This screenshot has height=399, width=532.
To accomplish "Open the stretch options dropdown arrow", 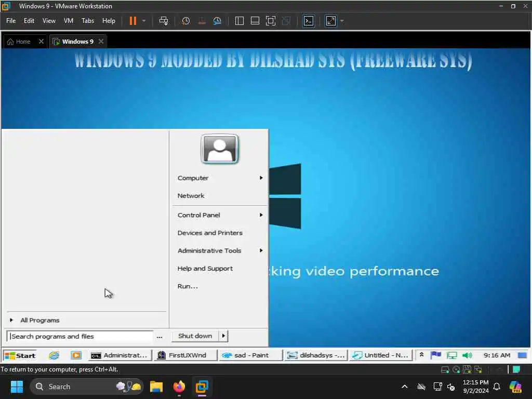I will [342, 21].
